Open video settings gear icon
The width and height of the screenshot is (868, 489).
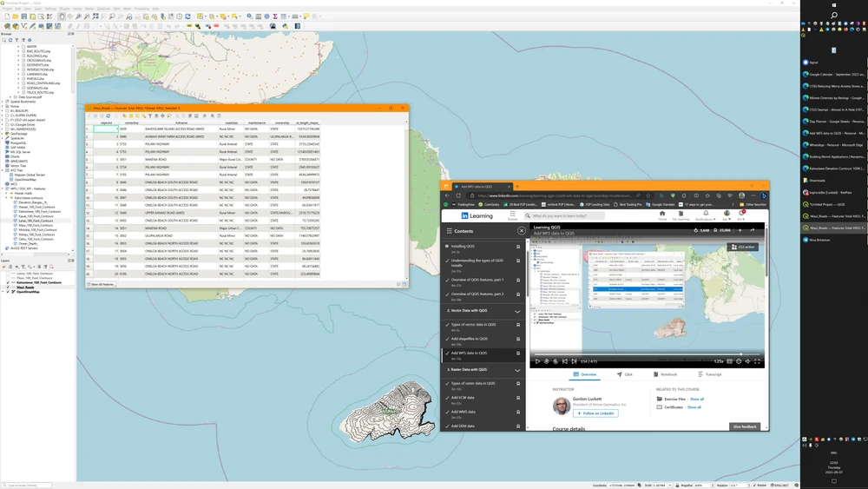(x=739, y=361)
